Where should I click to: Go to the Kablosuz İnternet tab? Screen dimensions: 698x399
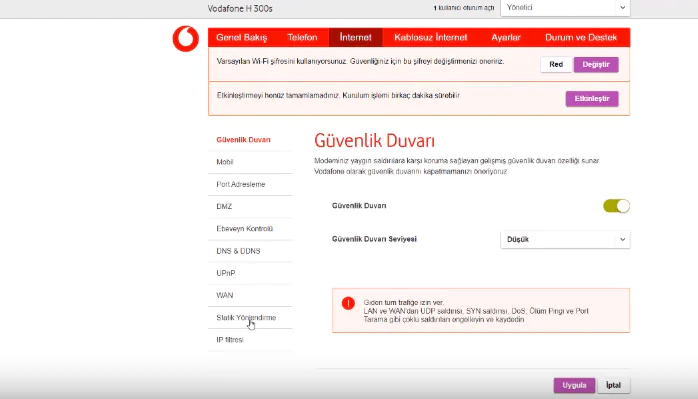[430, 37]
